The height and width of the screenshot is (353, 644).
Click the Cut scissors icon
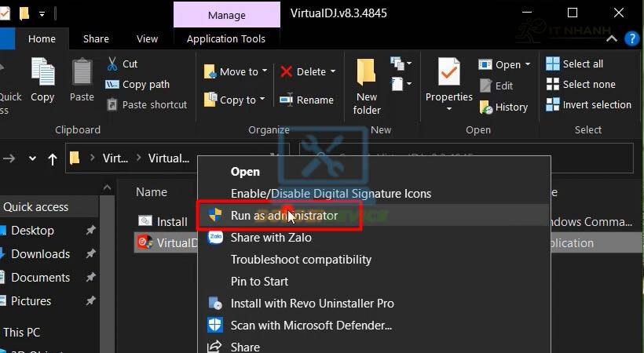coord(112,64)
